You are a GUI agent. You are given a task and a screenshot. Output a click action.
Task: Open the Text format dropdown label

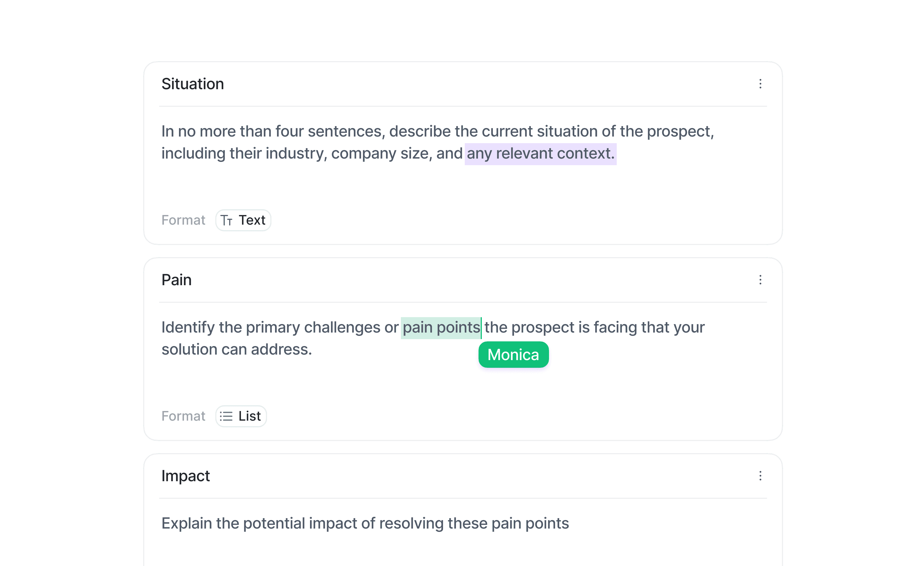[x=252, y=220]
